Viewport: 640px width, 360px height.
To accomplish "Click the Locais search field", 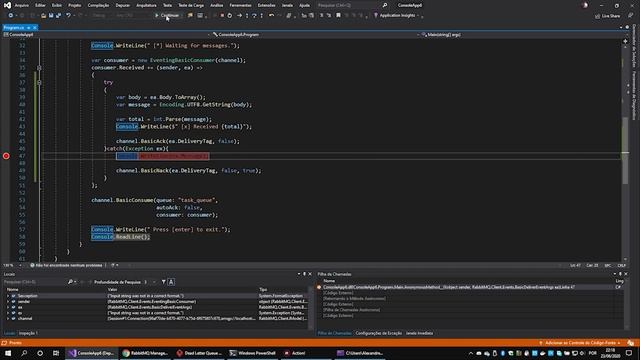I will tap(35, 282).
